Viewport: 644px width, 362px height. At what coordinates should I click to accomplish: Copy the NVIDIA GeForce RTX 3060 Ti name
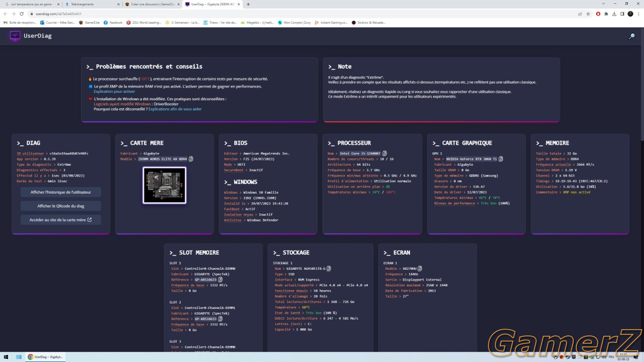coord(501,159)
